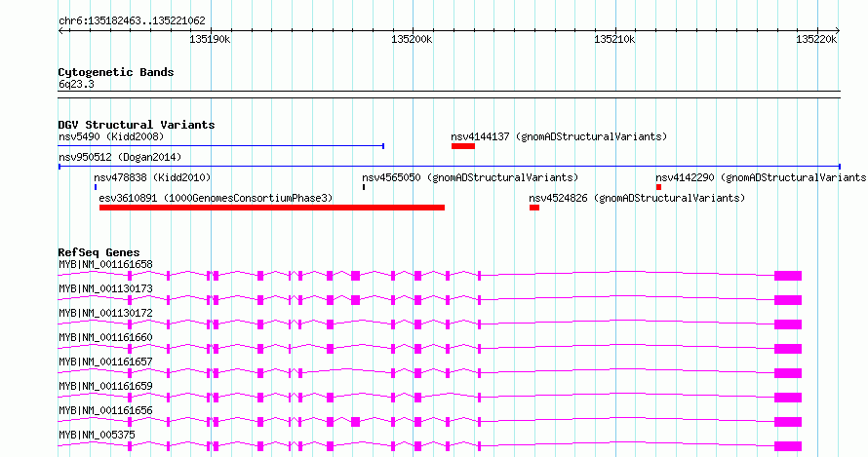
Task: Click the chr6:135182463..135221062 coordinate label
Action: pyautogui.click(x=132, y=20)
